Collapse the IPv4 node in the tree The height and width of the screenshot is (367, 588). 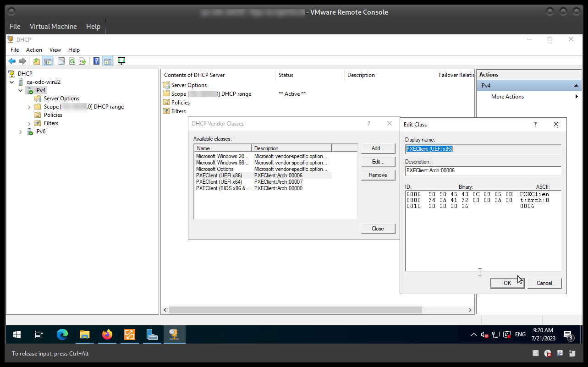click(20, 90)
